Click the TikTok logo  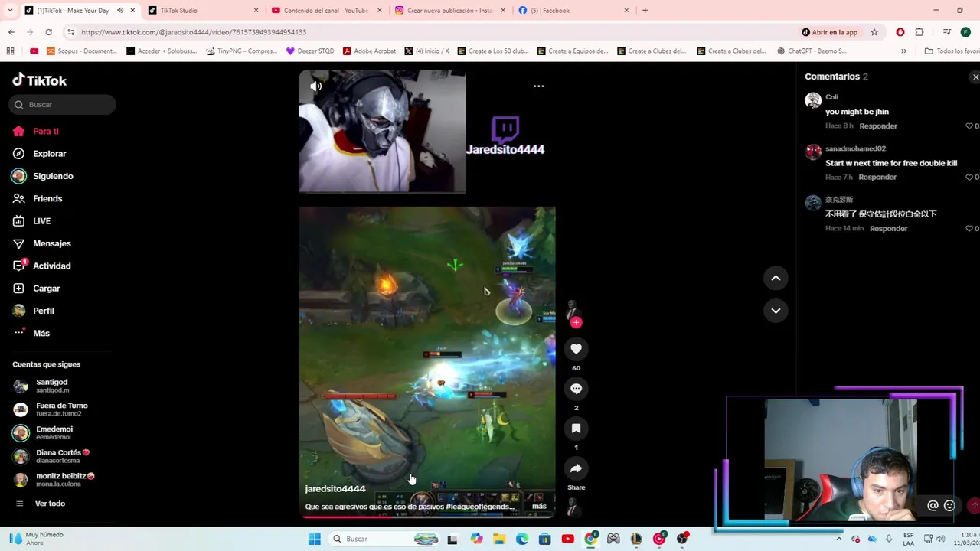pos(40,80)
